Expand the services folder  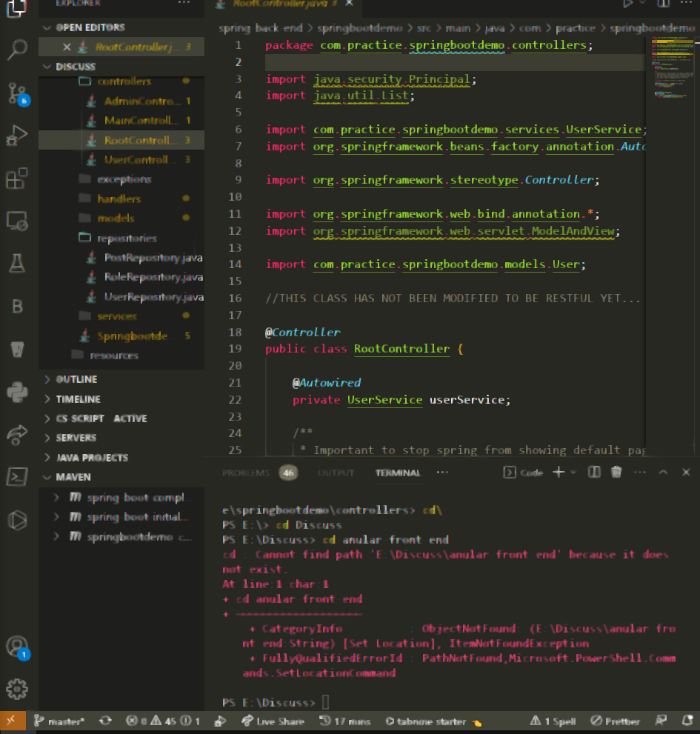(x=121, y=316)
